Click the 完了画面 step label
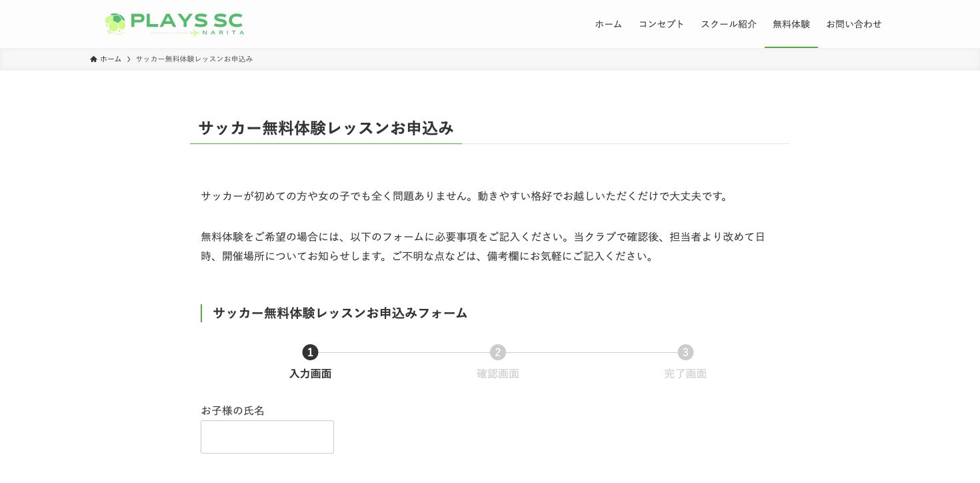This screenshot has width=980, height=483. coord(685,374)
